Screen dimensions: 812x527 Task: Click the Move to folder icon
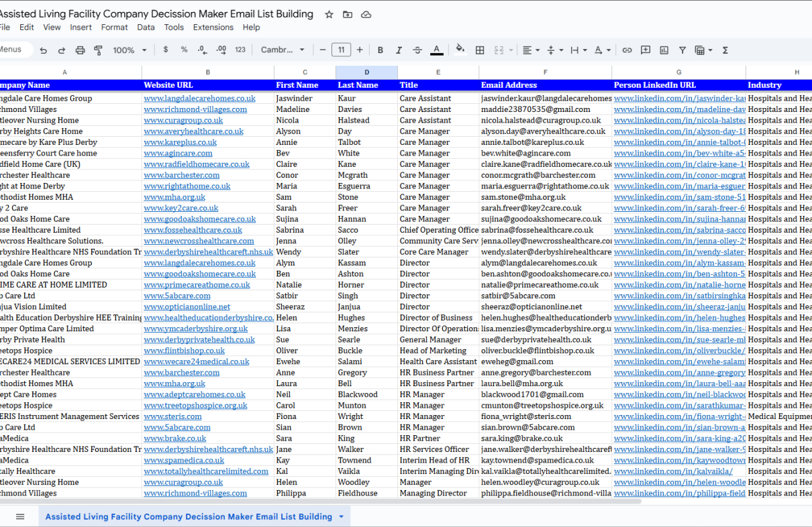coord(348,14)
